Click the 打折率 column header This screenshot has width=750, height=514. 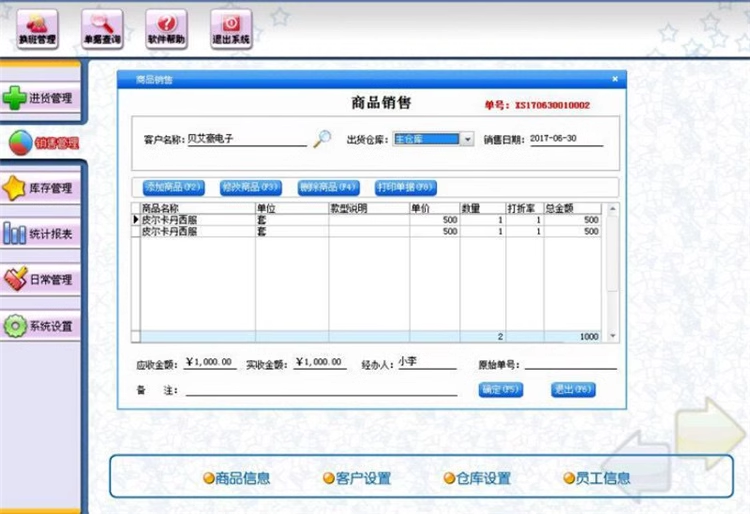(x=525, y=208)
